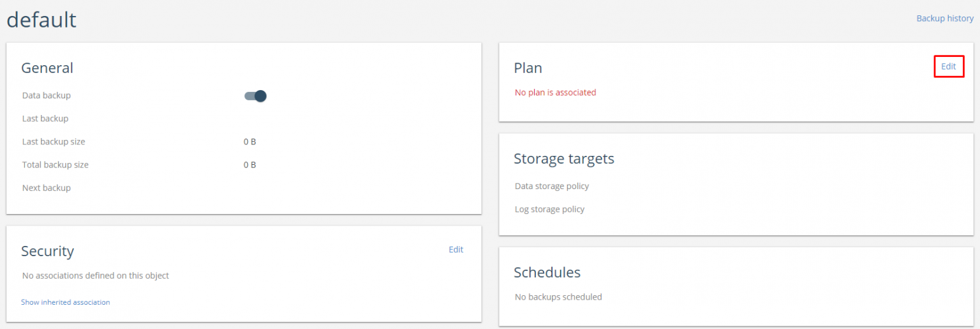The height and width of the screenshot is (329, 980).
Task: Click the Next backup label
Action: point(46,188)
